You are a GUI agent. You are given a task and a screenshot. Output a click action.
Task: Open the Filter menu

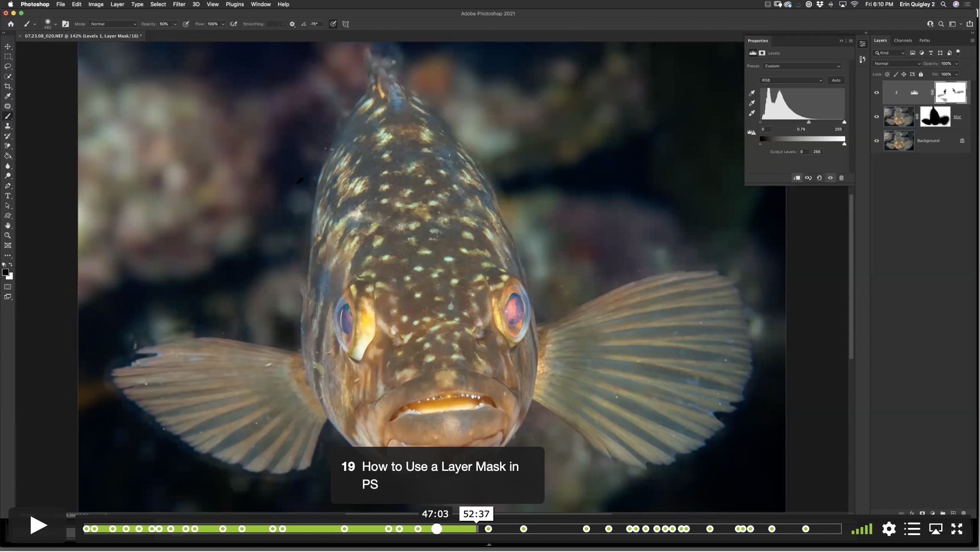point(179,4)
